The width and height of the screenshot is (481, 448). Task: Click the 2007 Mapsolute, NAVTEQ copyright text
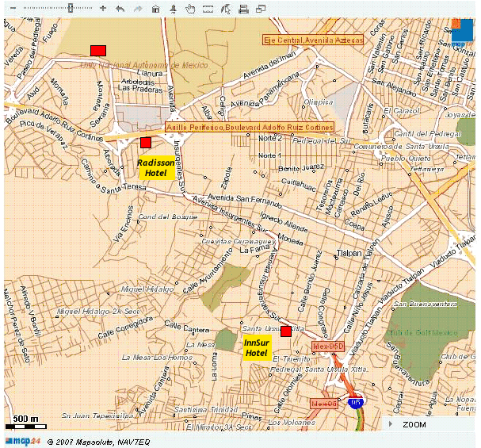99,442
